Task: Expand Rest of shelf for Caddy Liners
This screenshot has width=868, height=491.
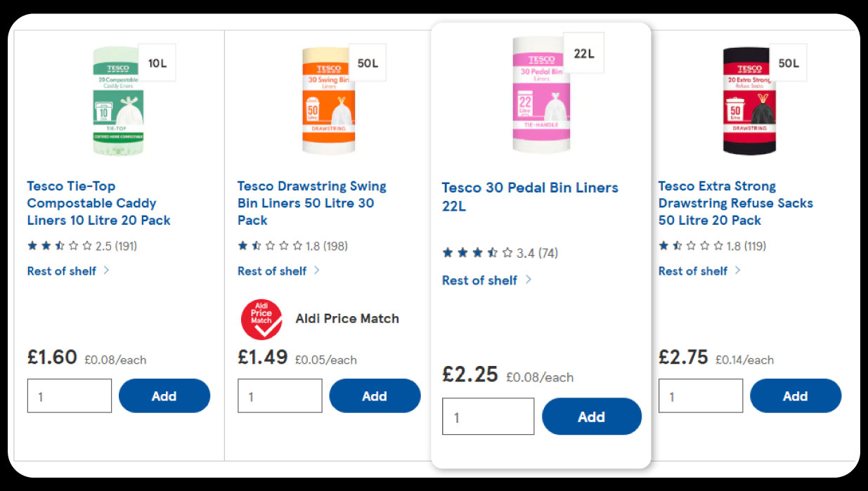Action: [68, 270]
